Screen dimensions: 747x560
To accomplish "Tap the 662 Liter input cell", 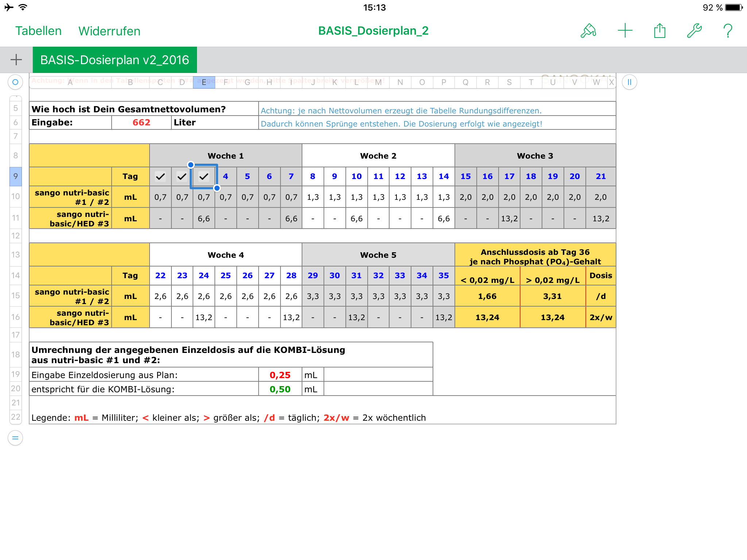I will tap(141, 122).
